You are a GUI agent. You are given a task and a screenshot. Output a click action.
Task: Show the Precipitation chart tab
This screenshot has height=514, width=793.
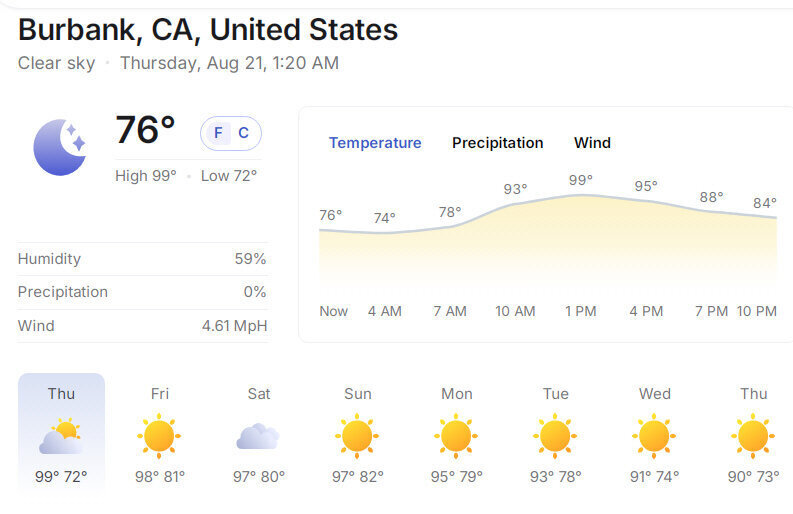[497, 143]
